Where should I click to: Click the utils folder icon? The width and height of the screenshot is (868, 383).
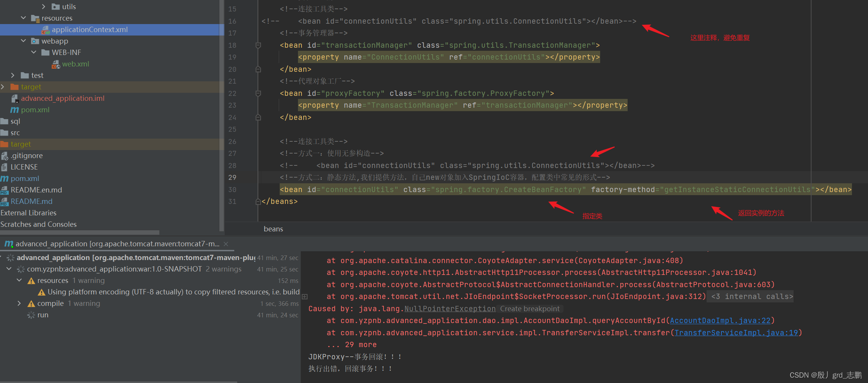pos(56,6)
